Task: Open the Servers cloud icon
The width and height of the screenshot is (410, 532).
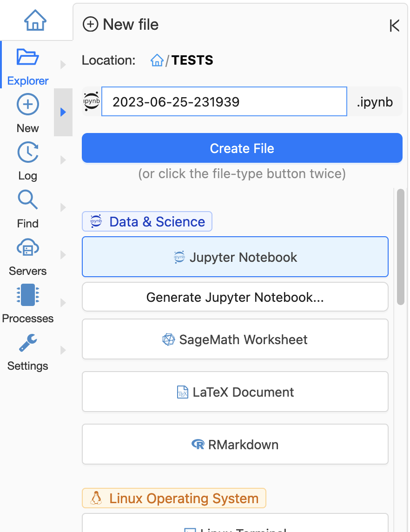Action: pyautogui.click(x=27, y=248)
